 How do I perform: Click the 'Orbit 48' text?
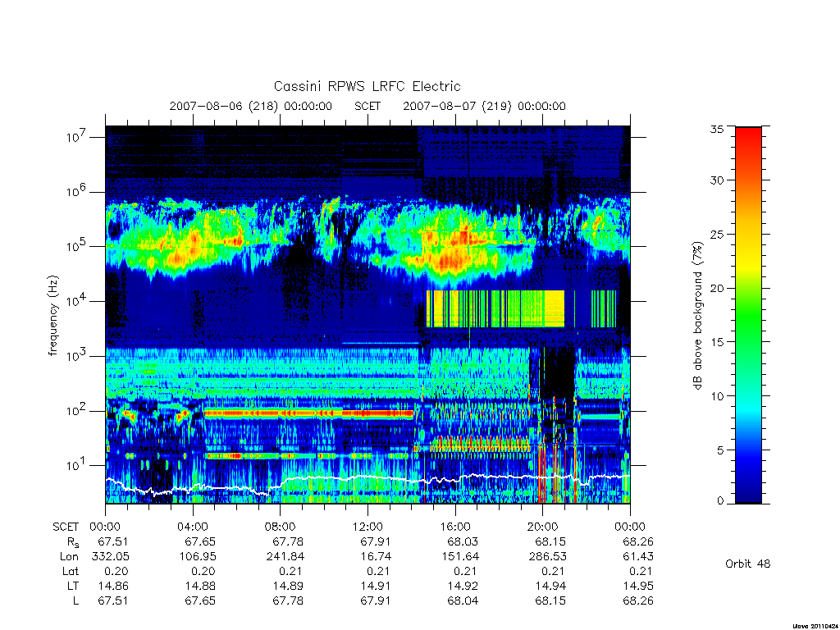pos(747,564)
